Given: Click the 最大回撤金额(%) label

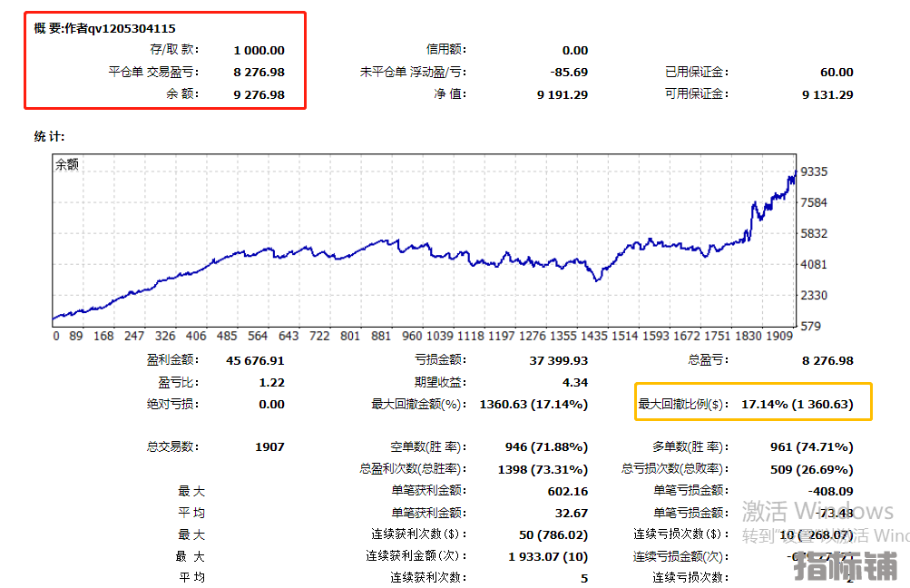Looking at the screenshot, I should (419, 404).
